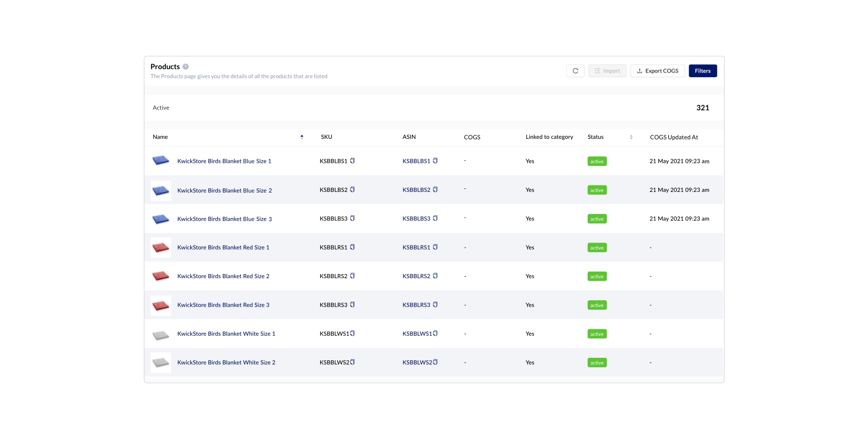
Task: Click the White Size 2 blanket thumbnail
Action: pyautogui.click(x=161, y=362)
